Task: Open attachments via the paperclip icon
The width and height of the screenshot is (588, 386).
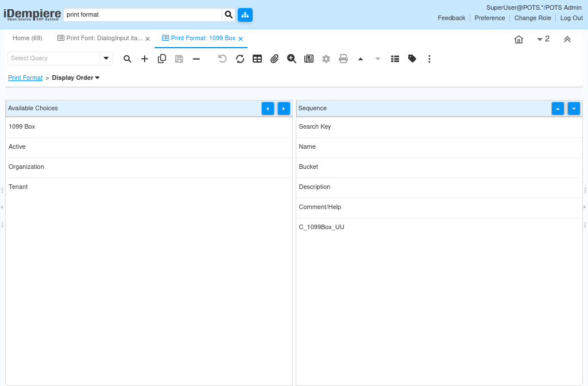Action: pyautogui.click(x=274, y=59)
